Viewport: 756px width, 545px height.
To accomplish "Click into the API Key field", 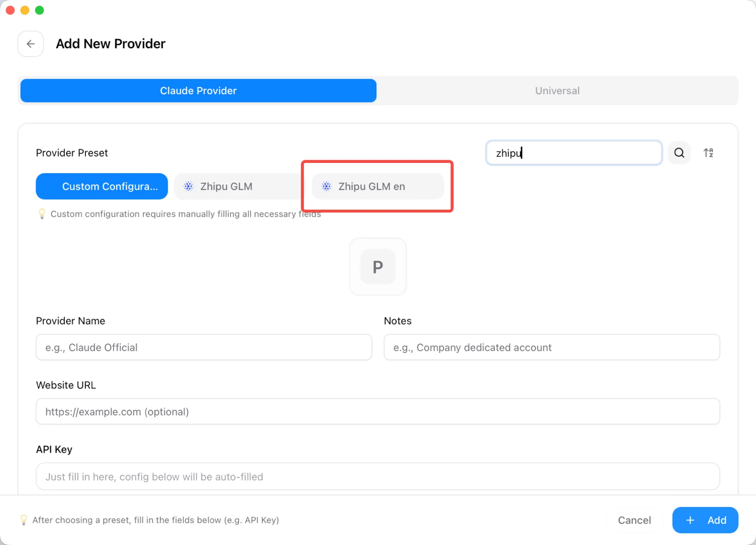I will [378, 476].
